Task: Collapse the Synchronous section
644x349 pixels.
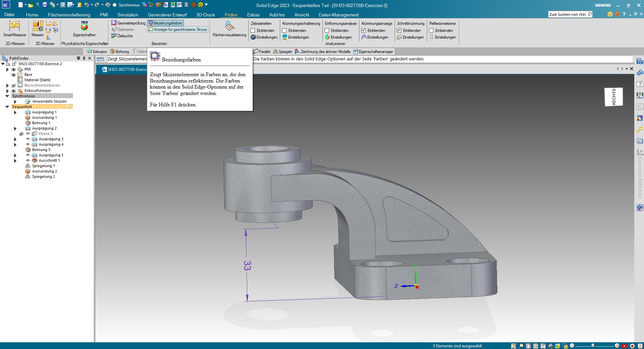Action: point(7,96)
